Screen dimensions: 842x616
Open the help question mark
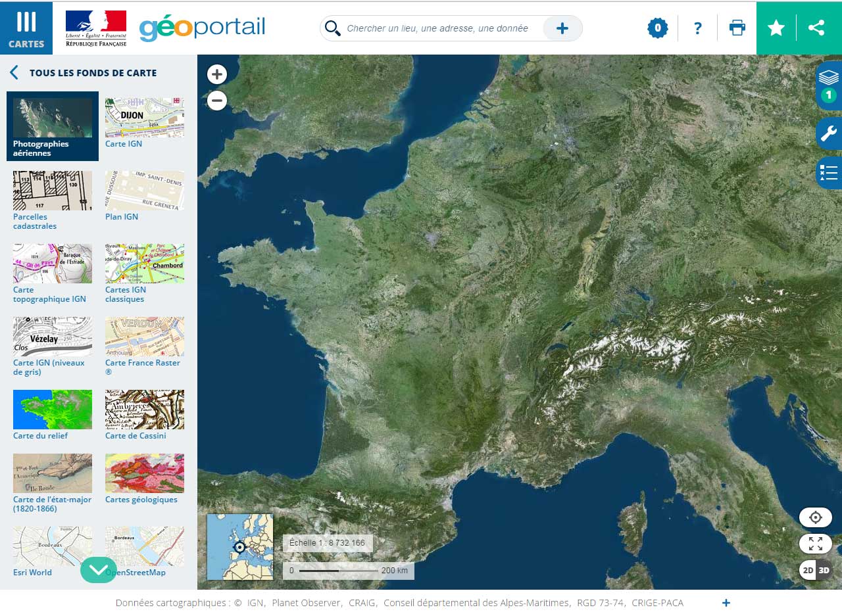click(x=698, y=28)
